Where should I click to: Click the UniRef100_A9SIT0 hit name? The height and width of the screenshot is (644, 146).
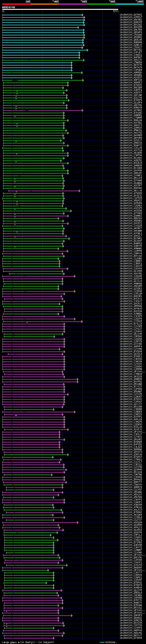131,60
